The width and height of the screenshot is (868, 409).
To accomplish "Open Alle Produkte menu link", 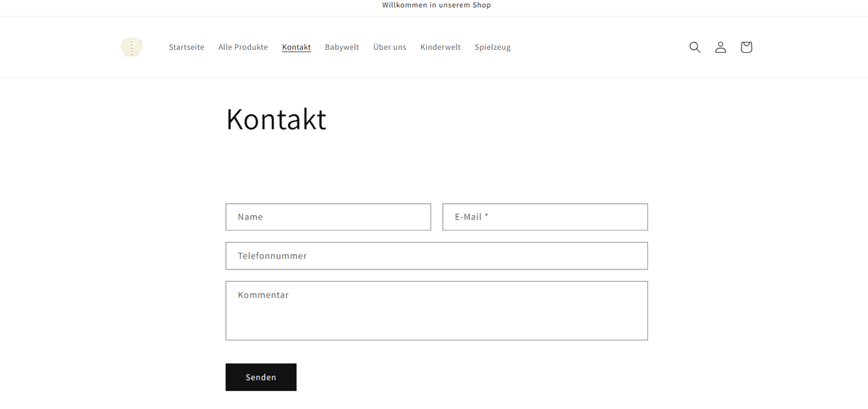I will [243, 47].
